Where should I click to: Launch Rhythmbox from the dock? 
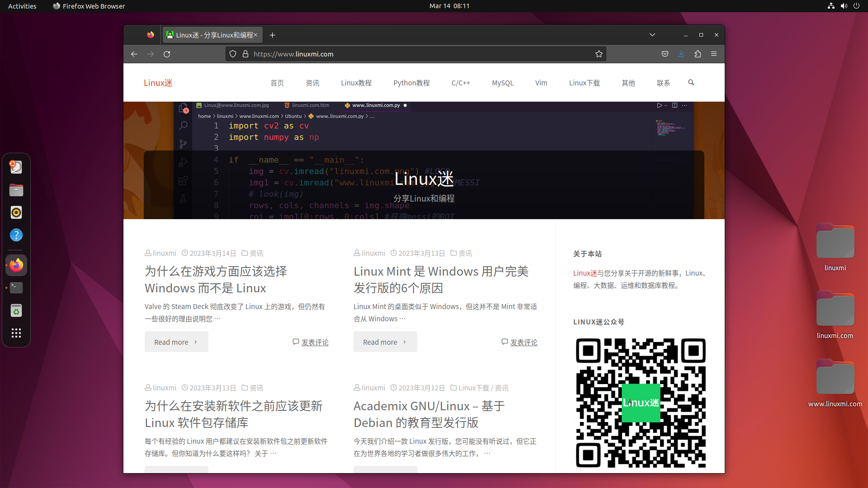[x=16, y=212]
